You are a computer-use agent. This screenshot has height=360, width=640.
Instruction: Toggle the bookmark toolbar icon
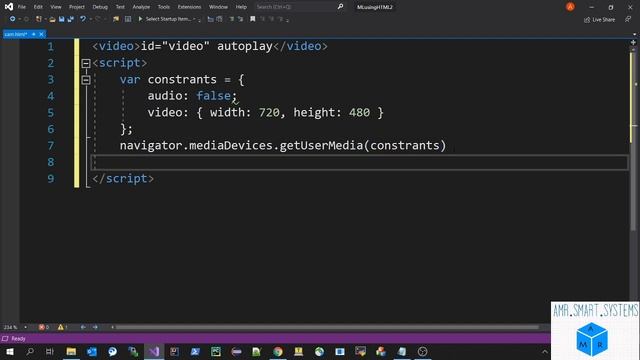[253, 19]
